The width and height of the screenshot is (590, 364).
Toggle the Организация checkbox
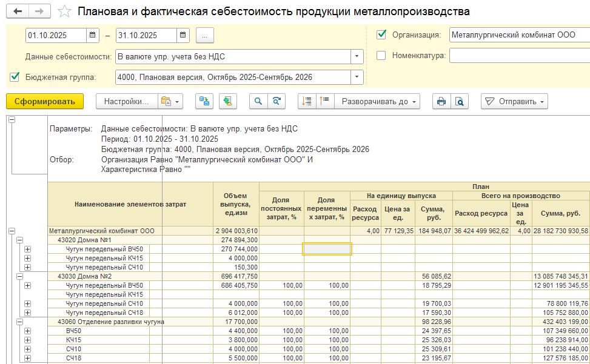pos(381,35)
